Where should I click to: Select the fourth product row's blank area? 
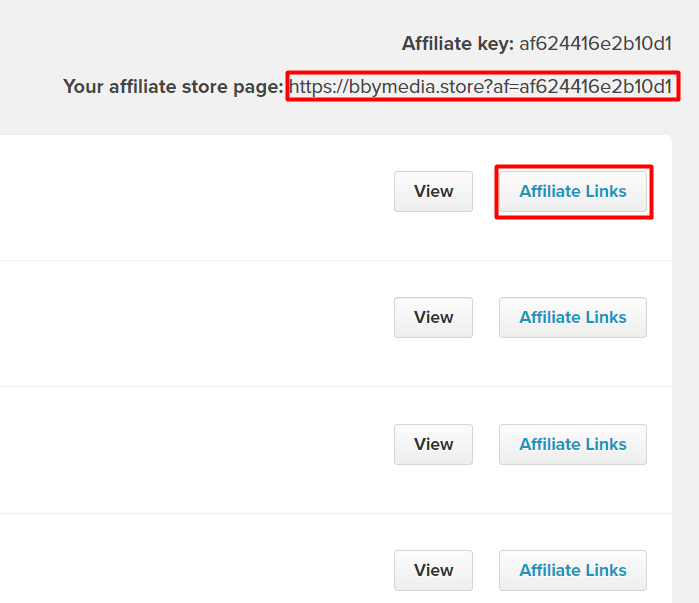pos(192,559)
